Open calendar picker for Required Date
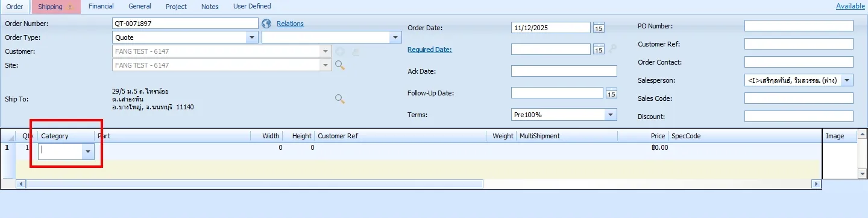This screenshot has height=218, width=868. coord(599,50)
